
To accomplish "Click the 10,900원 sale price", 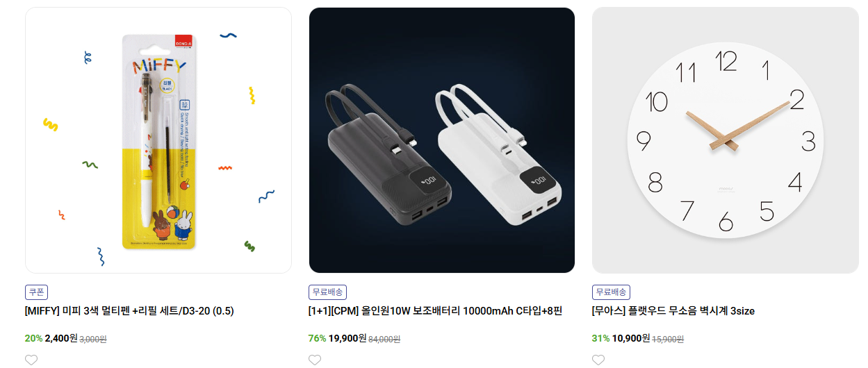I will [631, 339].
